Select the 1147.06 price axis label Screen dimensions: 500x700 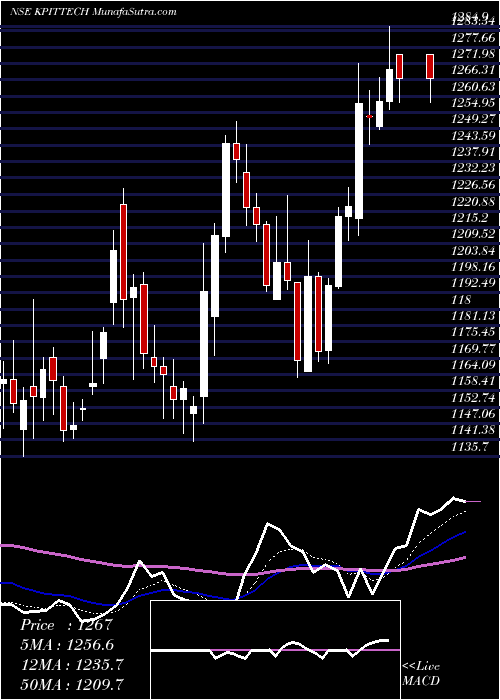coord(473,415)
